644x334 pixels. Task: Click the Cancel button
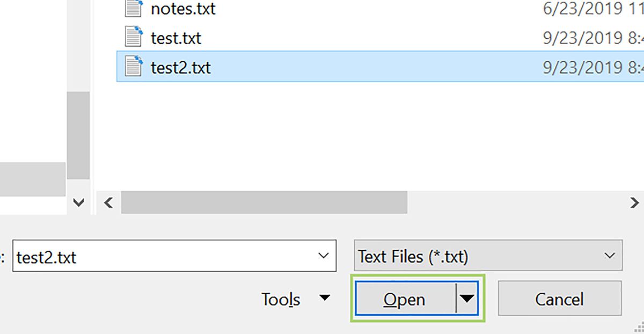coord(559,299)
